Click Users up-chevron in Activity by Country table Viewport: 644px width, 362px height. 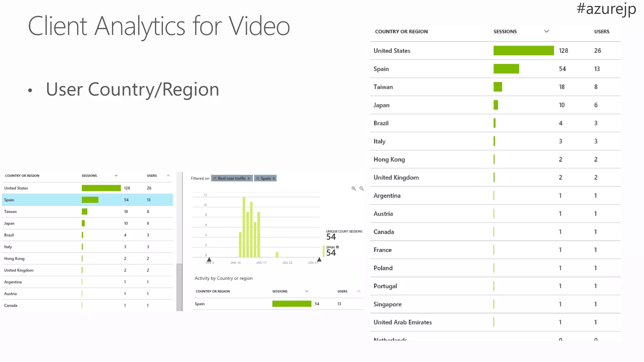tap(359, 291)
